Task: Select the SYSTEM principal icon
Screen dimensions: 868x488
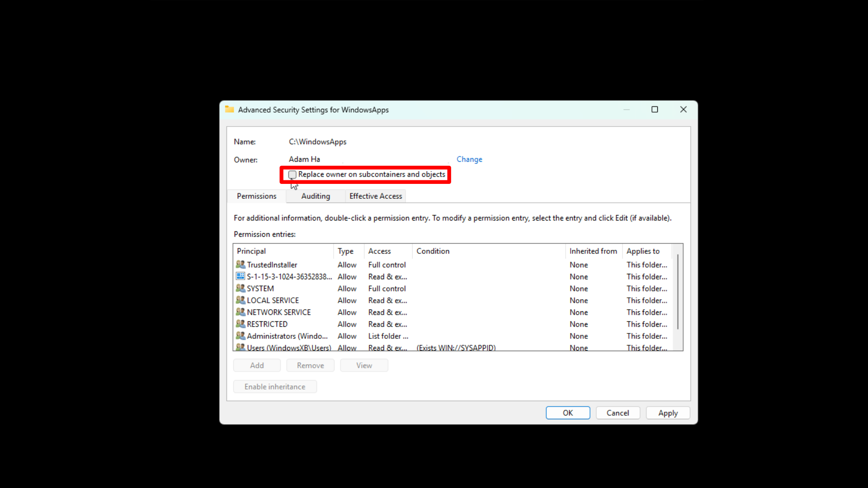Action: point(240,288)
